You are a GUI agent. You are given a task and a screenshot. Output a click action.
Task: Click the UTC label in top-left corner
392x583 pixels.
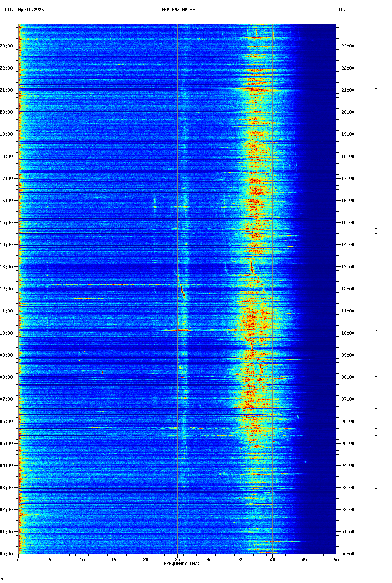tap(8, 10)
